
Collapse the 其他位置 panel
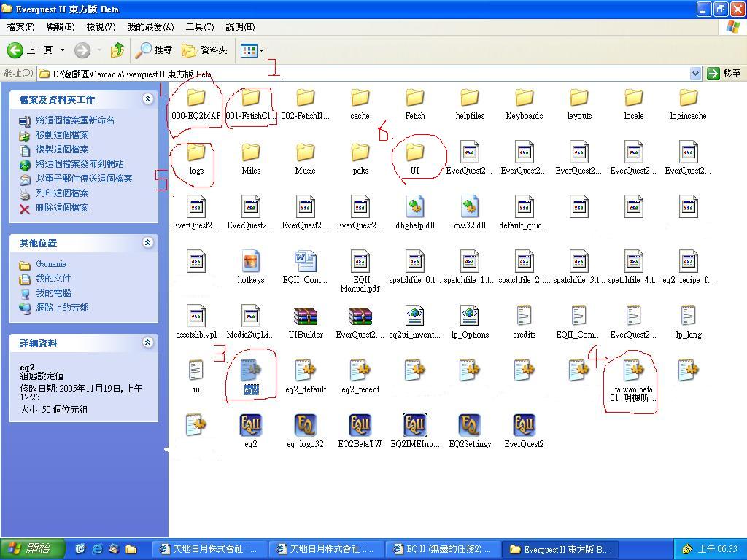pos(147,243)
